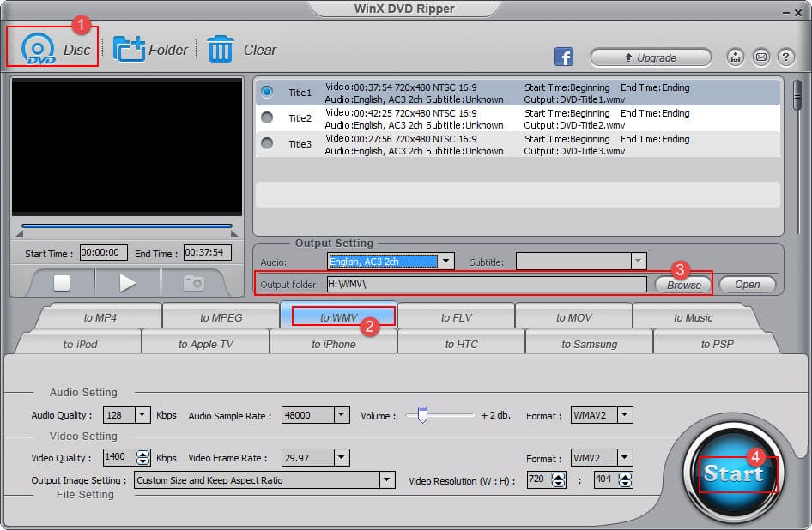Switch to the to MP4 tab

[x=100, y=317]
